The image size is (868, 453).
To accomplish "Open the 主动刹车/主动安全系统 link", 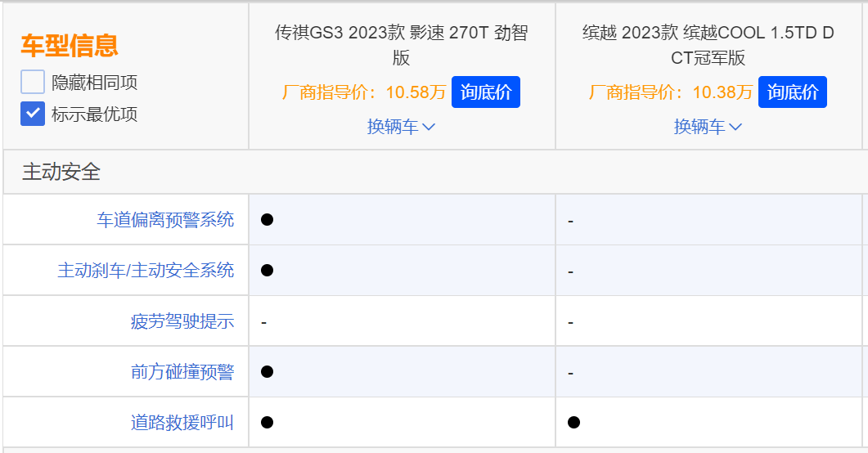I will coord(146,271).
